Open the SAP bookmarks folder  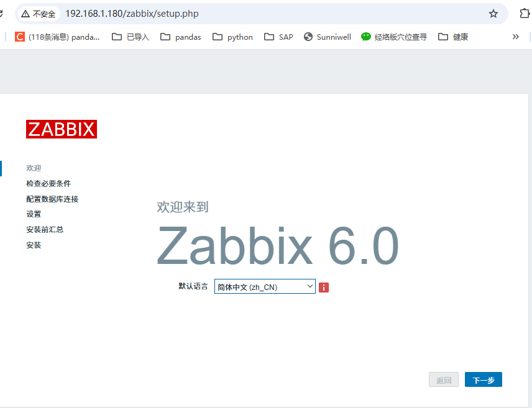[x=278, y=37]
